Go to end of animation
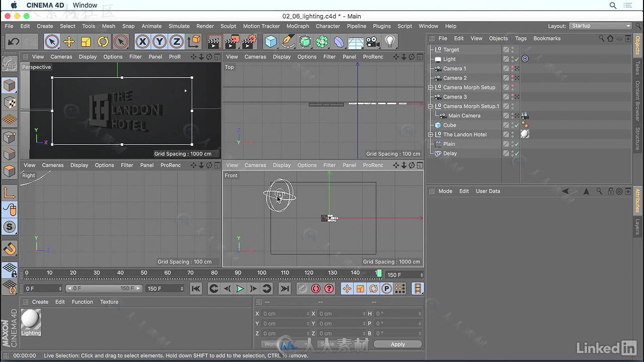 [x=285, y=289]
